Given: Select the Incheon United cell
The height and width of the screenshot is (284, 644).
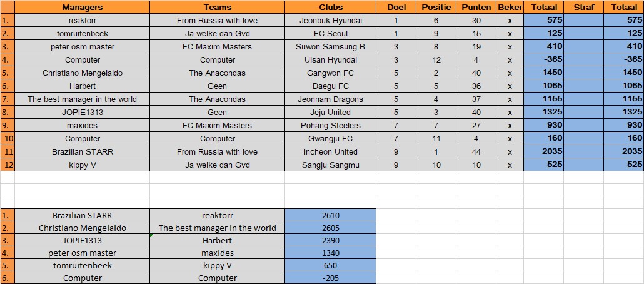Looking at the screenshot, I should [x=330, y=151].
